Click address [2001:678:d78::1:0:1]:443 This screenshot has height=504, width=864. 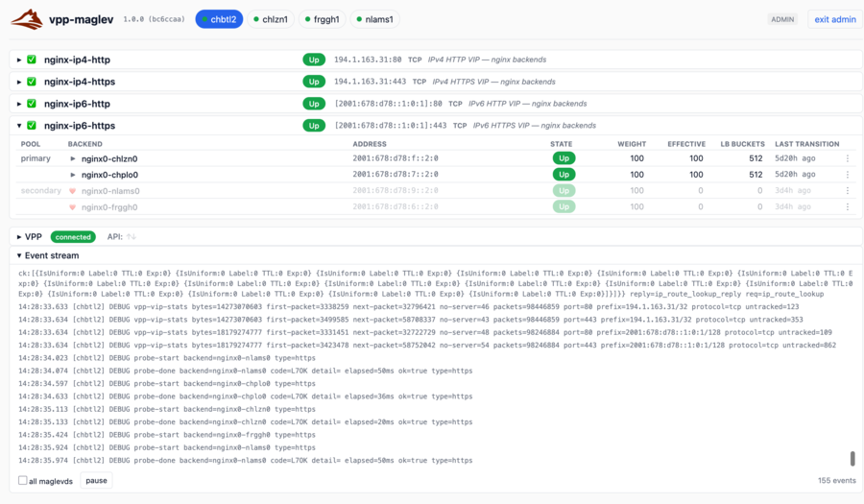coord(391,126)
